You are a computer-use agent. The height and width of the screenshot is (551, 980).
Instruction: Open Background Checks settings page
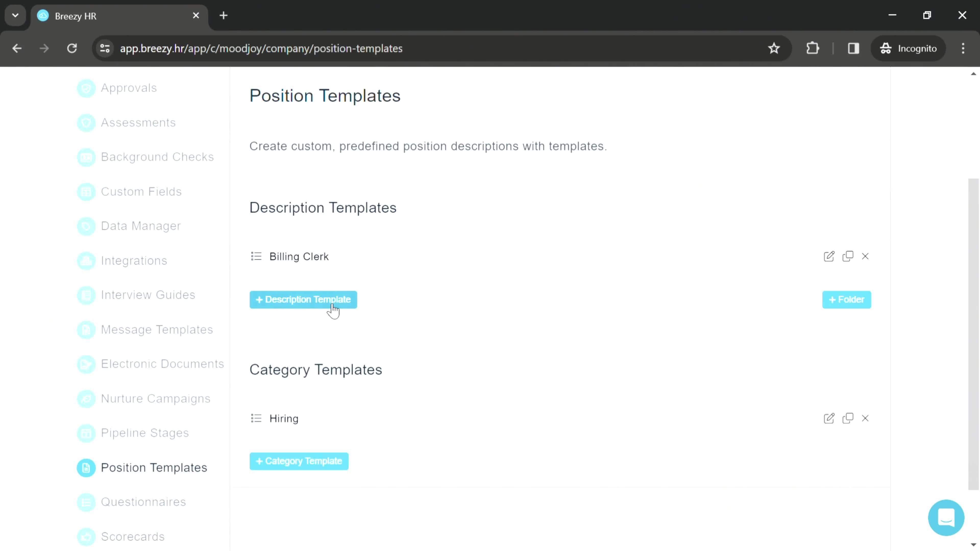157,157
